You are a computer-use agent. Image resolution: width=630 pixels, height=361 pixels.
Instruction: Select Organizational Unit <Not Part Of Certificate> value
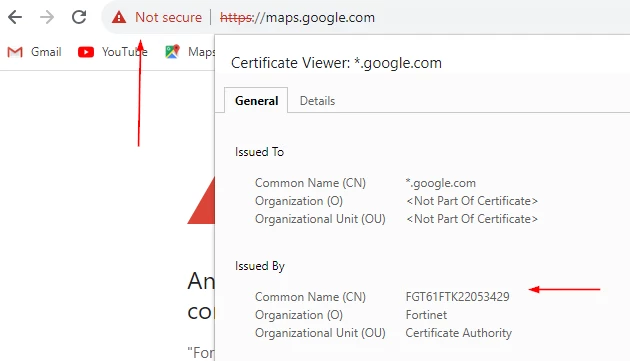point(472,219)
